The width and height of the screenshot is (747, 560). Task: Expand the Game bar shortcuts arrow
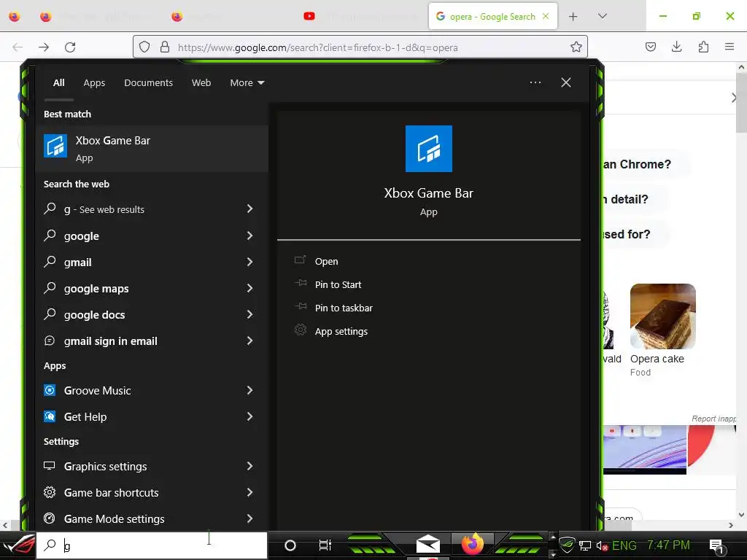[249, 492]
